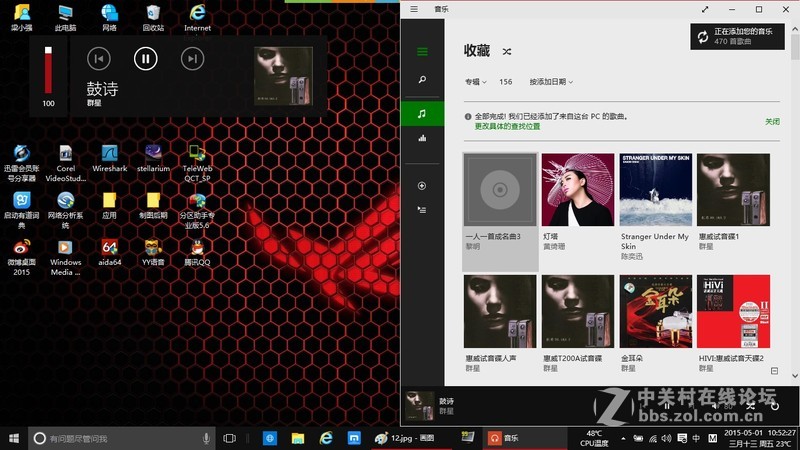Open the Corel VideoStudio desktop icon

pyautogui.click(x=65, y=163)
